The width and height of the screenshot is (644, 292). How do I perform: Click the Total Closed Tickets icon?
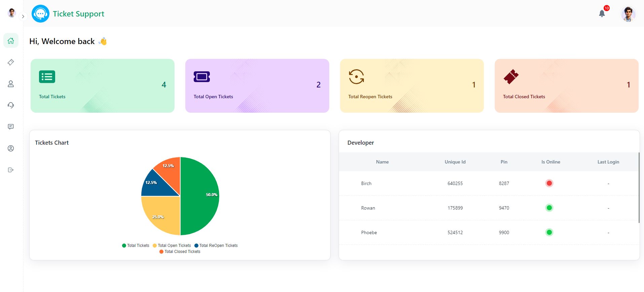coord(511,77)
